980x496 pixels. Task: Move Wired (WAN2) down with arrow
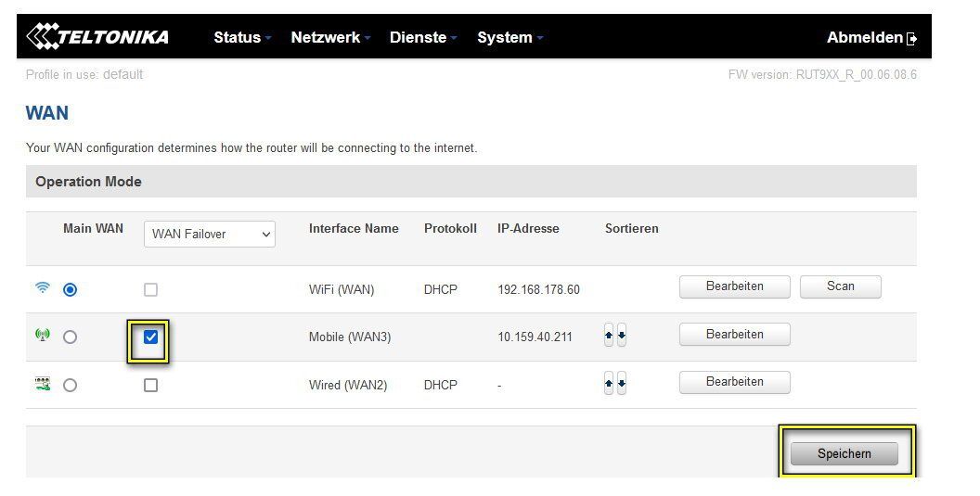[x=622, y=384]
